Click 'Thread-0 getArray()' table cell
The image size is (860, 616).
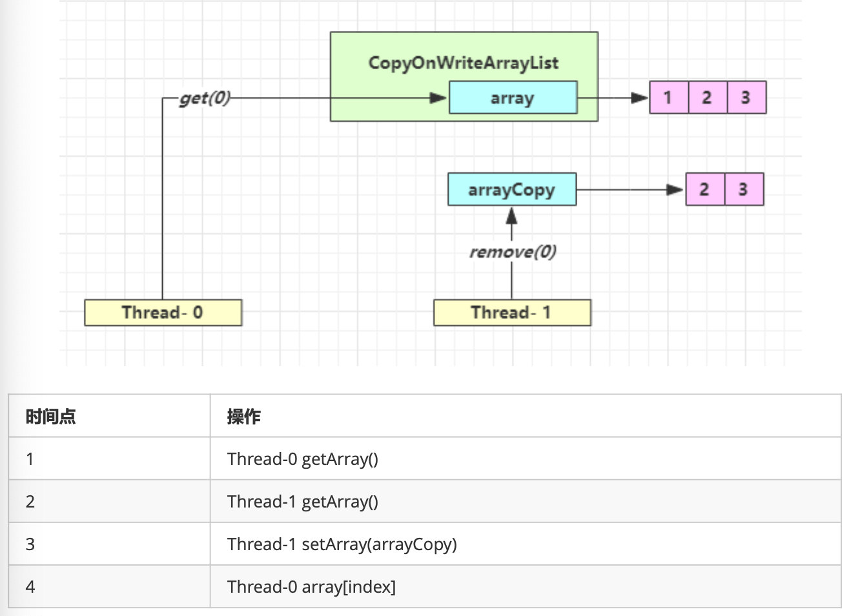pos(526,459)
